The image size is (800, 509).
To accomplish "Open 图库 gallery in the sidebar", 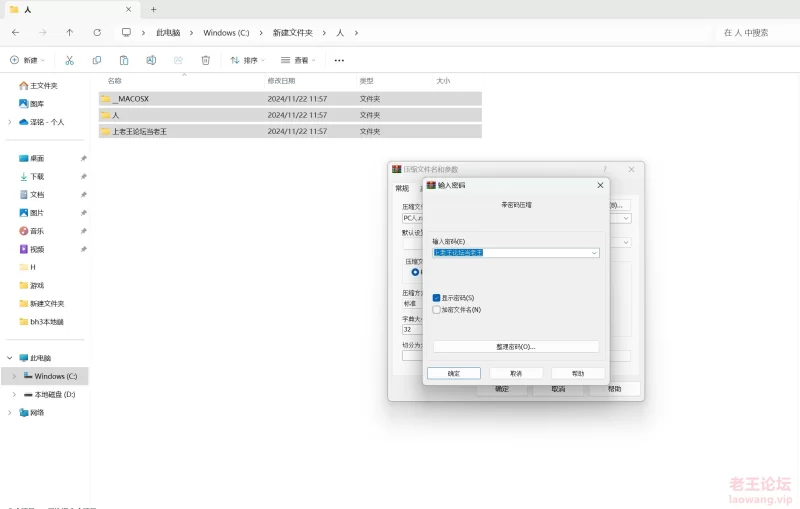I will click(x=32, y=104).
